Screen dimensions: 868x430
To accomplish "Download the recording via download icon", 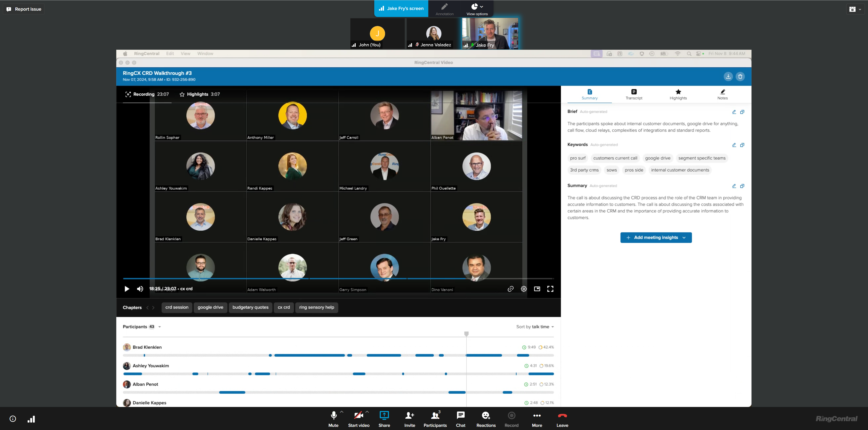I will 728,76.
